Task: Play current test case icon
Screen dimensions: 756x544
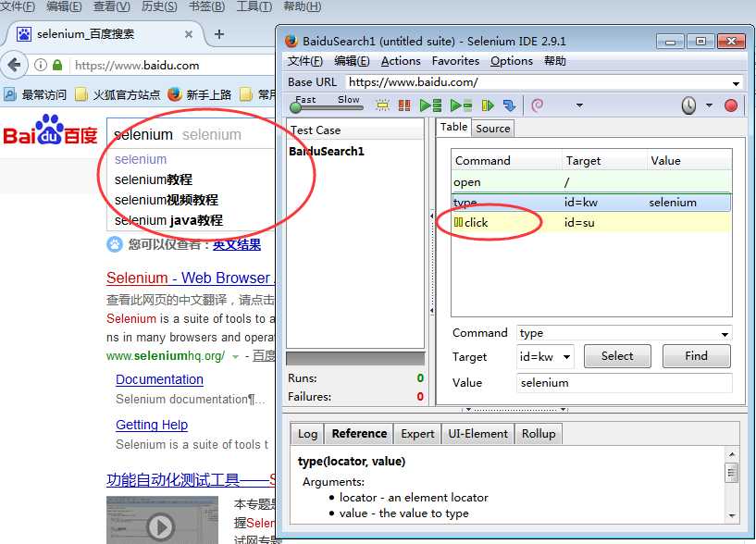Action: [461, 105]
